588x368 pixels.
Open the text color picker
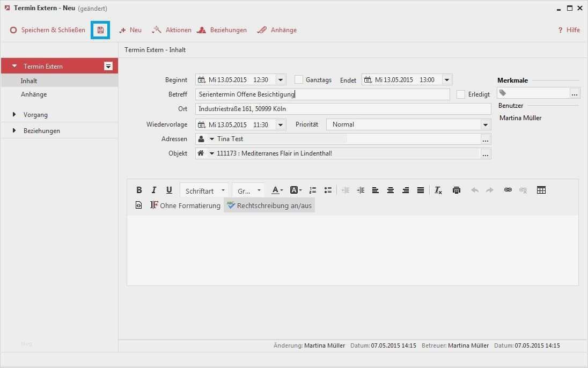tap(277, 190)
